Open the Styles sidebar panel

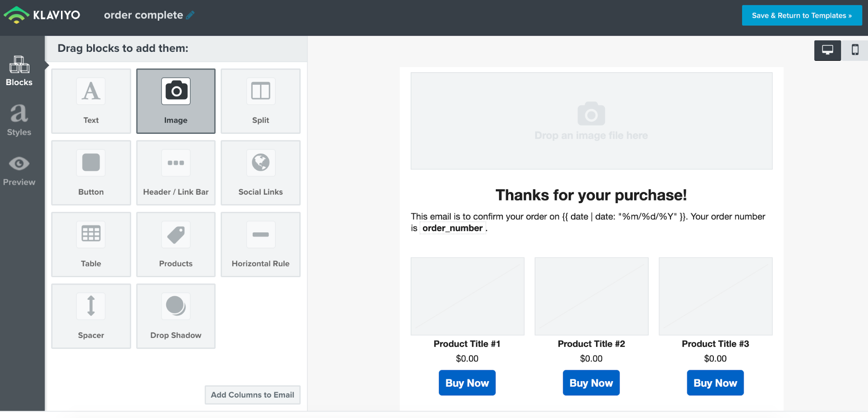(19, 120)
